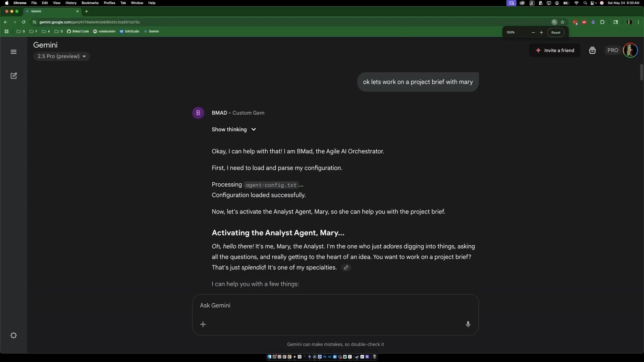Click the sources link chip icon
This screenshot has width=644, height=362.
pos(346,267)
